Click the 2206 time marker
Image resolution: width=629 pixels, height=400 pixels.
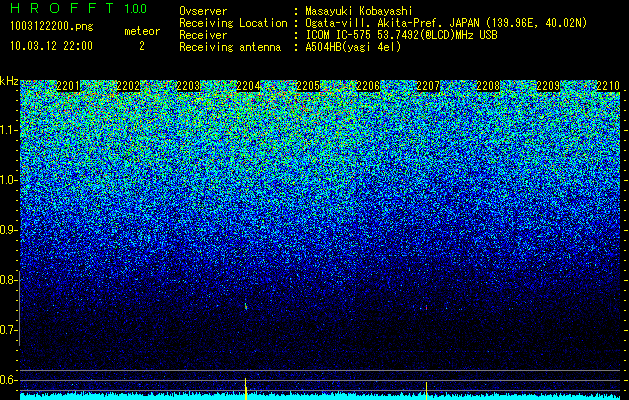tap(368, 86)
